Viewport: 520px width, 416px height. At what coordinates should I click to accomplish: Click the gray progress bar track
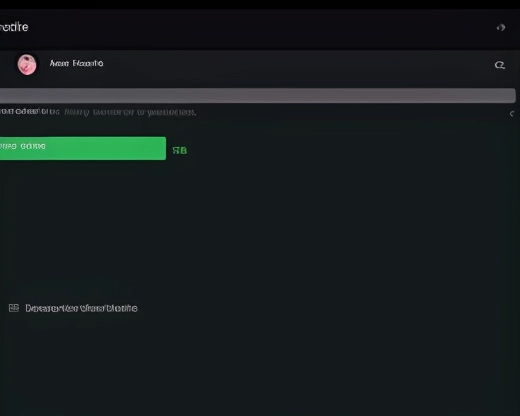coord(258,96)
